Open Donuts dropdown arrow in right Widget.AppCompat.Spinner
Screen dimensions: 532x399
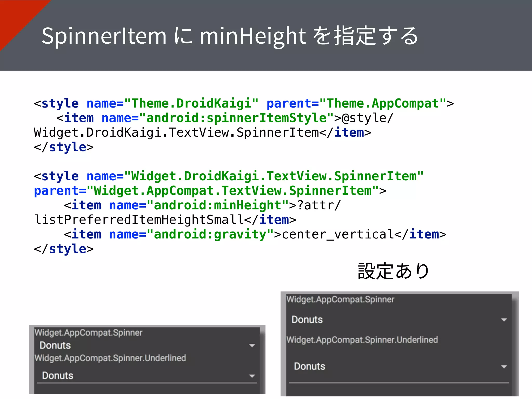[x=504, y=320]
